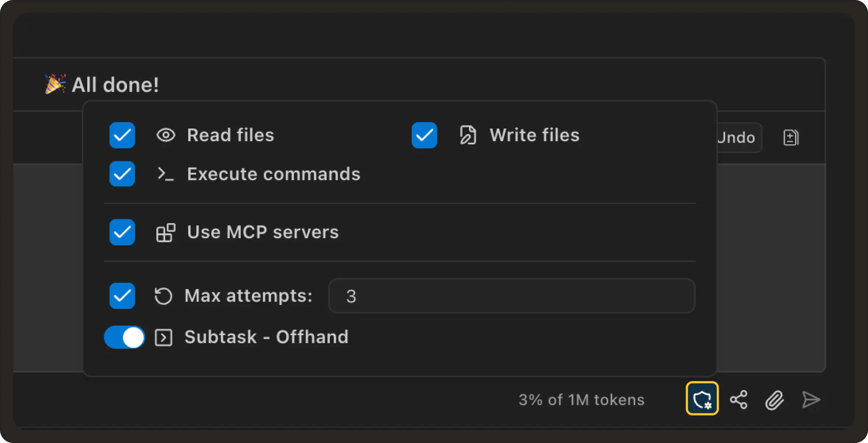Image resolution: width=868 pixels, height=443 pixels.
Task: Click the retry icon beside Max attempts
Action: [163, 296]
